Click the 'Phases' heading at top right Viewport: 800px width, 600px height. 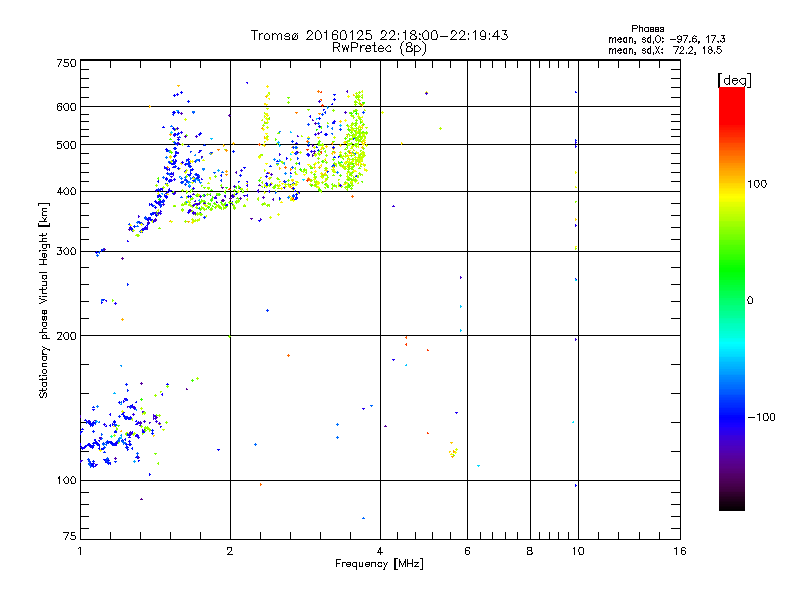[647, 29]
